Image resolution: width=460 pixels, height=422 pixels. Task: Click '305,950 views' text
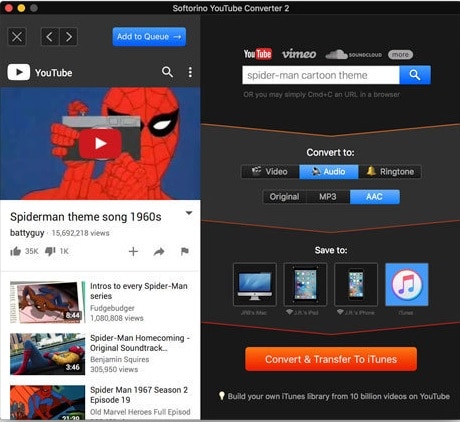coord(114,369)
